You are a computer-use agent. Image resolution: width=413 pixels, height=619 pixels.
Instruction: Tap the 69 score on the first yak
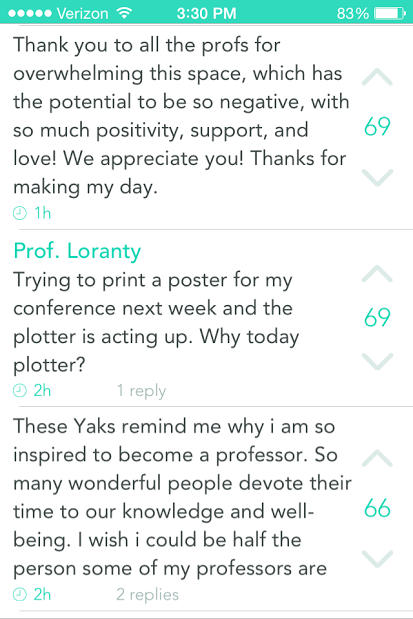tap(377, 127)
